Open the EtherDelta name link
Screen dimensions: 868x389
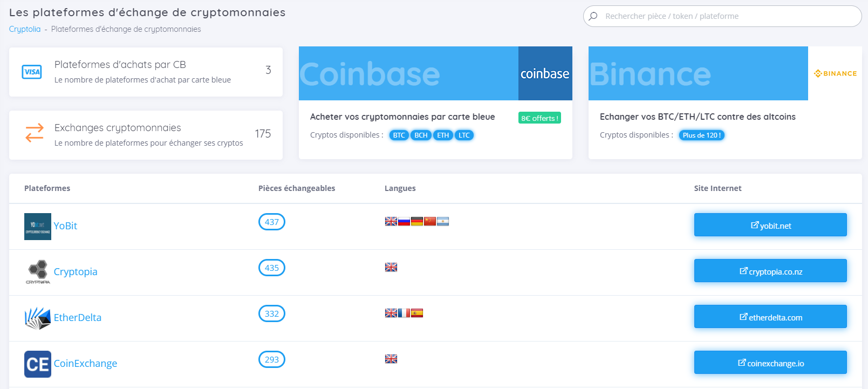coord(77,318)
